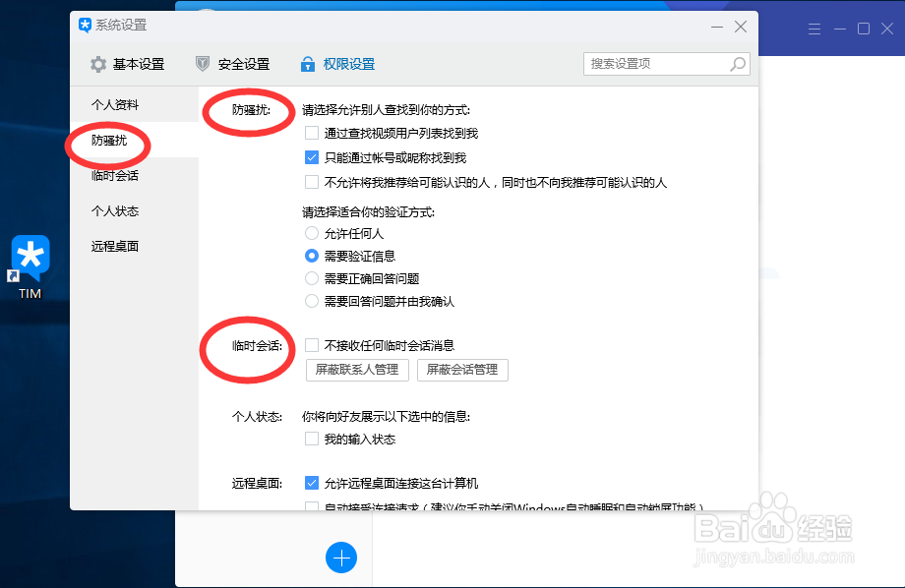This screenshot has height=588, width=905.
Task: Select 需要回答问题并由我确认
Action: pos(311,300)
